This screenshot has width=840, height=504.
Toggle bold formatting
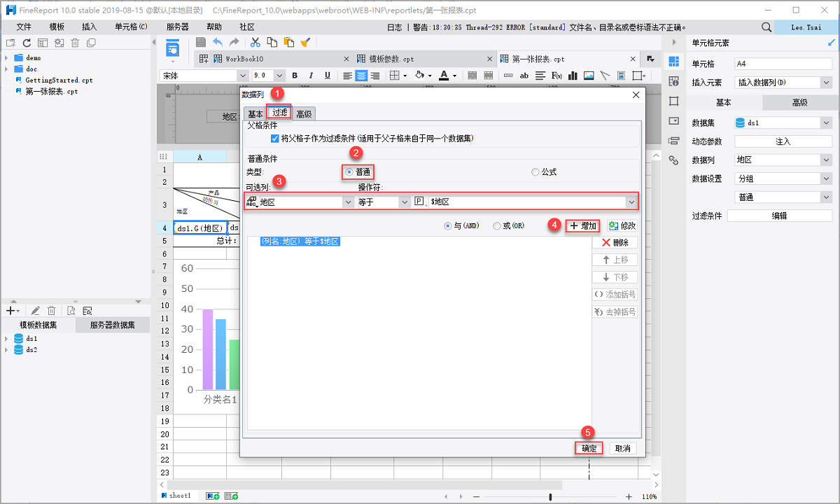[x=295, y=76]
